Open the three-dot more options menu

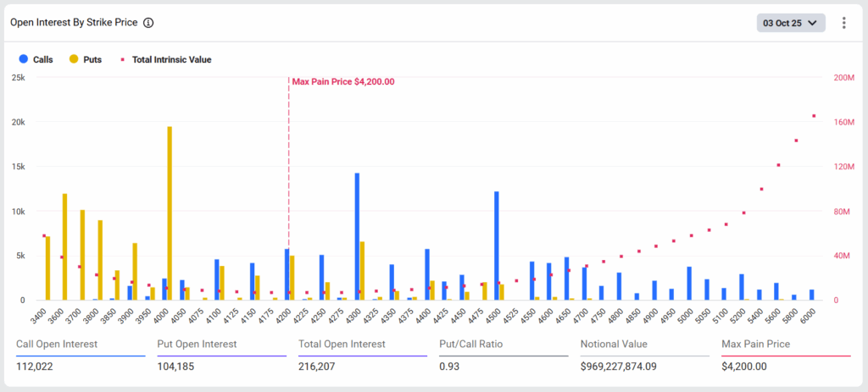843,23
